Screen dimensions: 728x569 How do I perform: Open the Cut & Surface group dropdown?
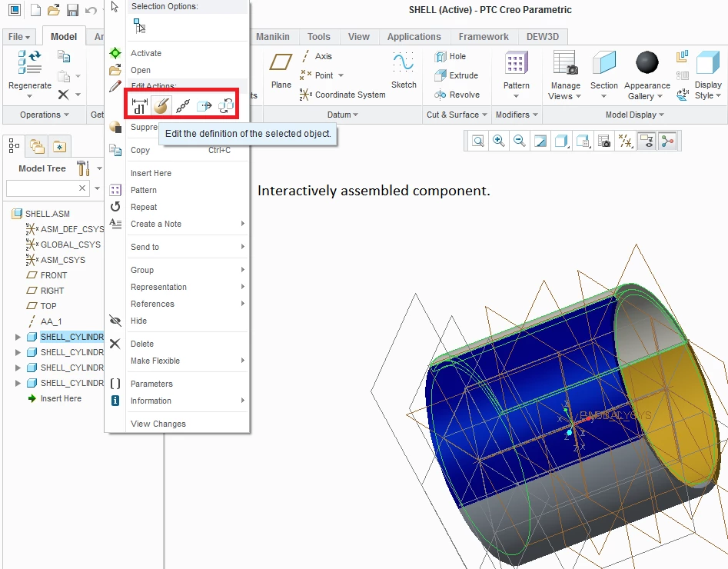tap(457, 115)
